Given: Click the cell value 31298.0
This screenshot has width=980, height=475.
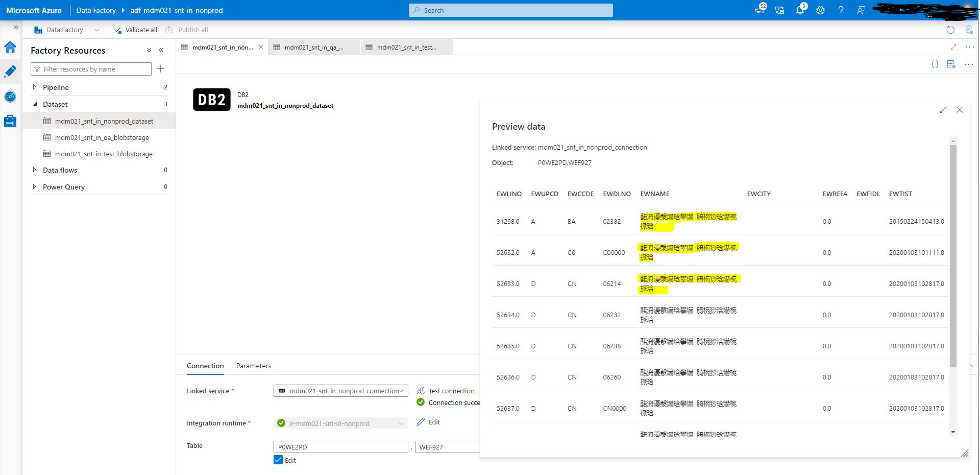Looking at the screenshot, I should [x=508, y=221].
